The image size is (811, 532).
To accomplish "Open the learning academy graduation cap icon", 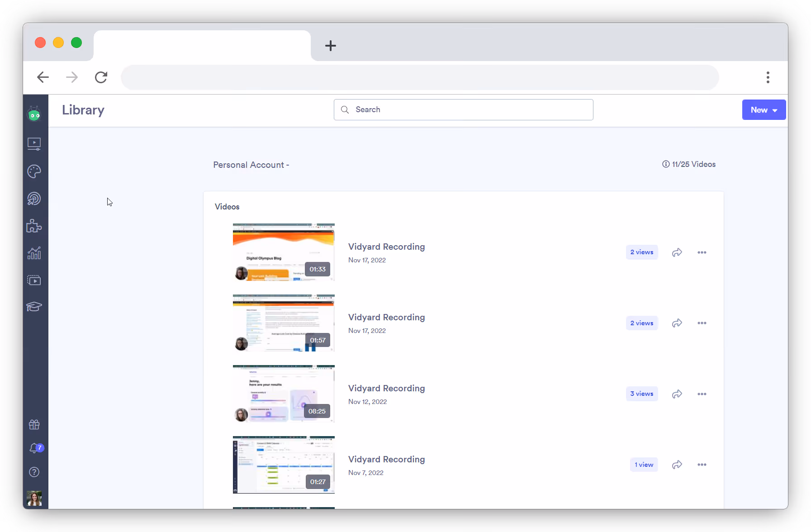I will (x=34, y=306).
